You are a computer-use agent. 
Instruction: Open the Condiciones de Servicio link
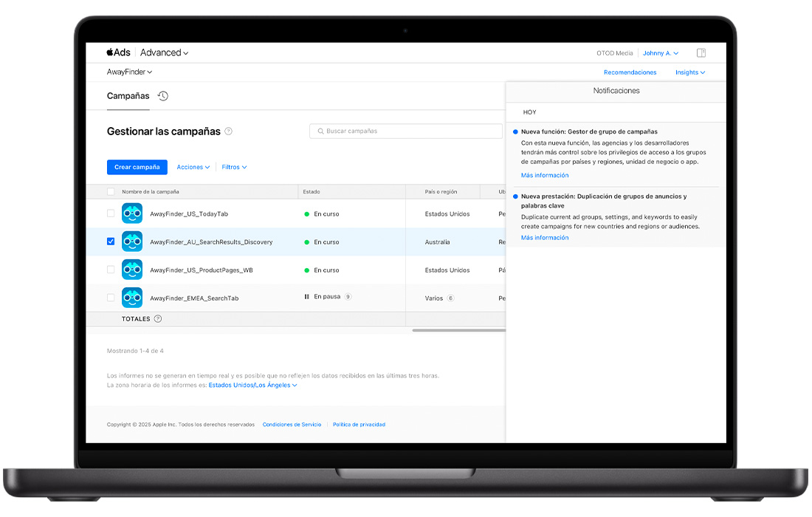click(292, 425)
